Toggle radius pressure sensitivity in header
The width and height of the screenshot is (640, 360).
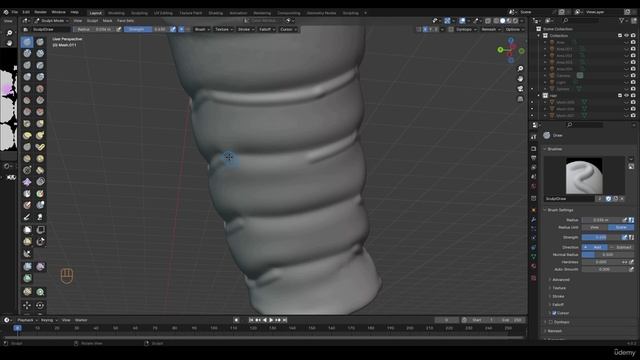119,29
